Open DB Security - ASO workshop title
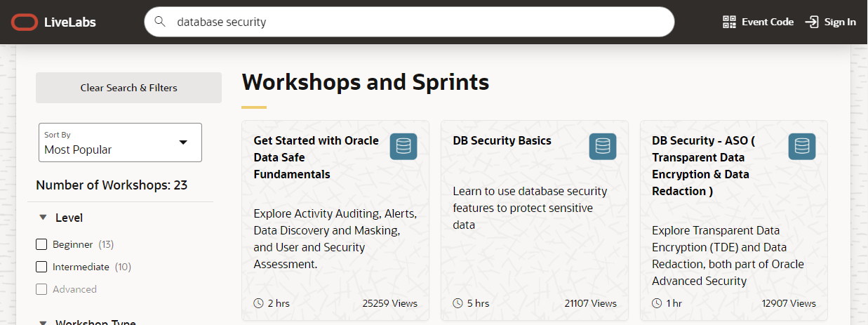The image size is (868, 325). (x=704, y=166)
